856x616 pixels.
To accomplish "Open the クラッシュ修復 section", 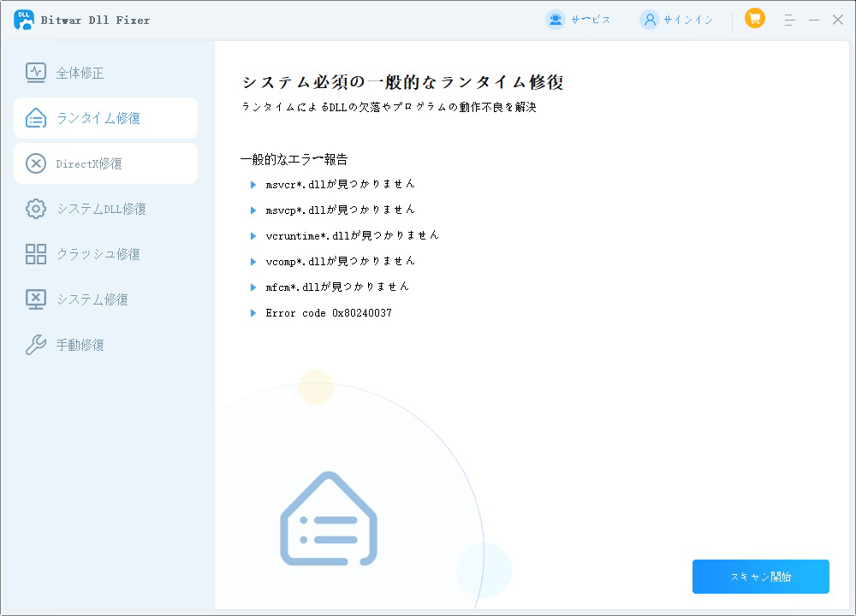I will [x=105, y=254].
